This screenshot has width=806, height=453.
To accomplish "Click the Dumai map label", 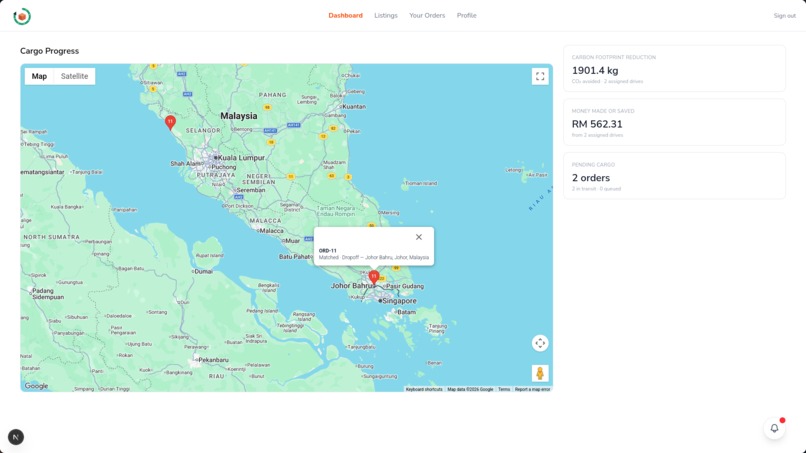I will (x=204, y=271).
